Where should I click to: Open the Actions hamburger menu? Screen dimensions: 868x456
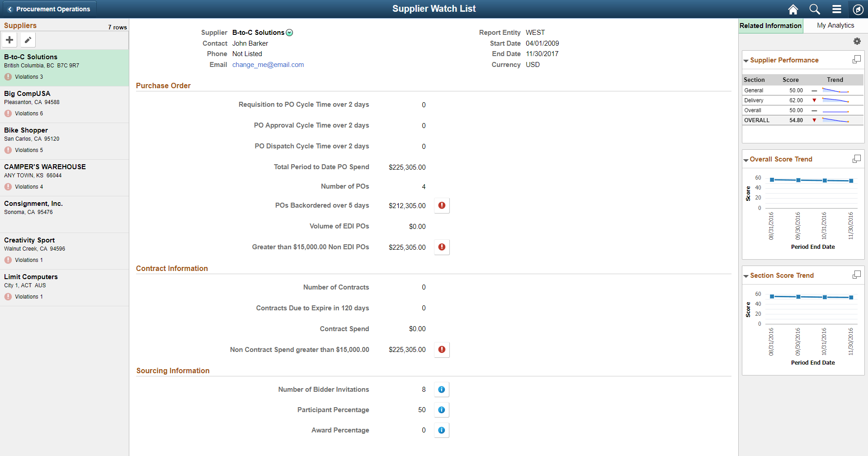coord(836,9)
